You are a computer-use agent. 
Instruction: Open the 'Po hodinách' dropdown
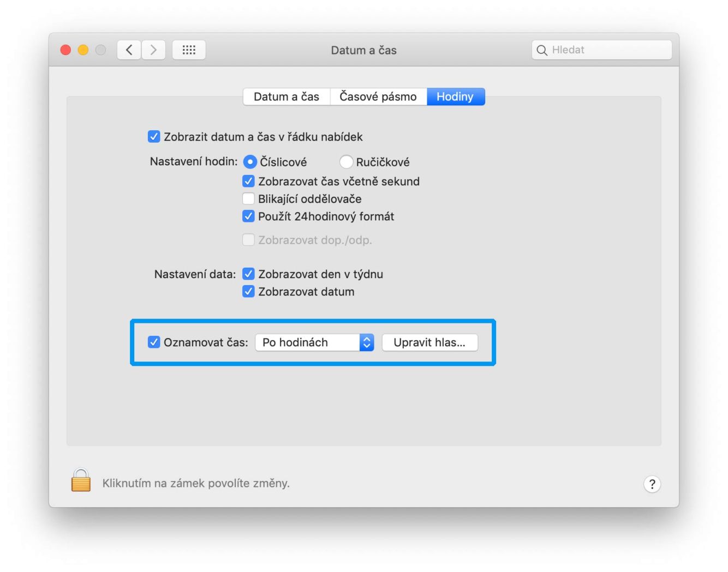pyautogui.click(x=314, y=342)
